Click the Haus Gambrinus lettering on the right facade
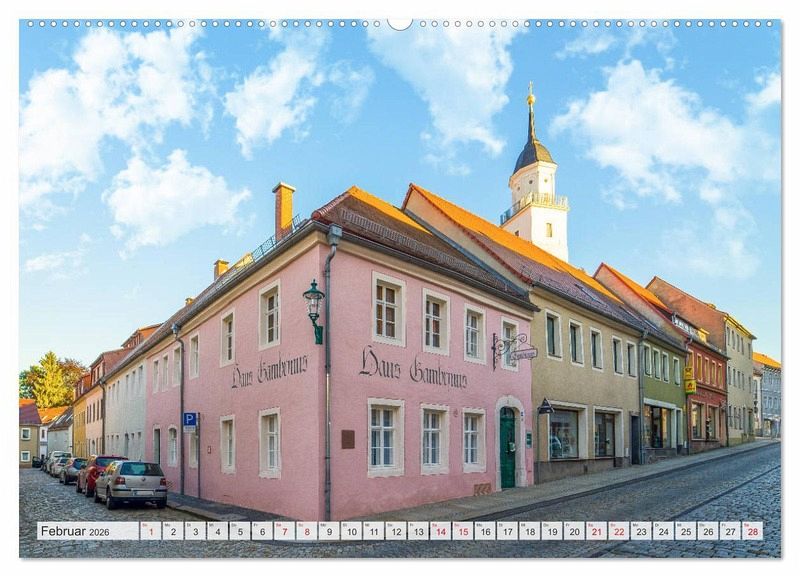The height and width of the screenshot is (577, 800). pos(413,369)
